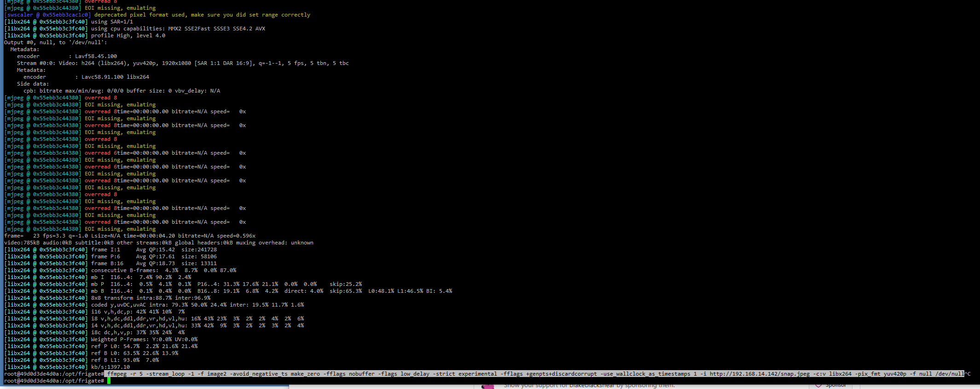Click the 'coded y,uvDC,uvAC intra' line
This screenshot has width=980, height=389.
point(154,305)
